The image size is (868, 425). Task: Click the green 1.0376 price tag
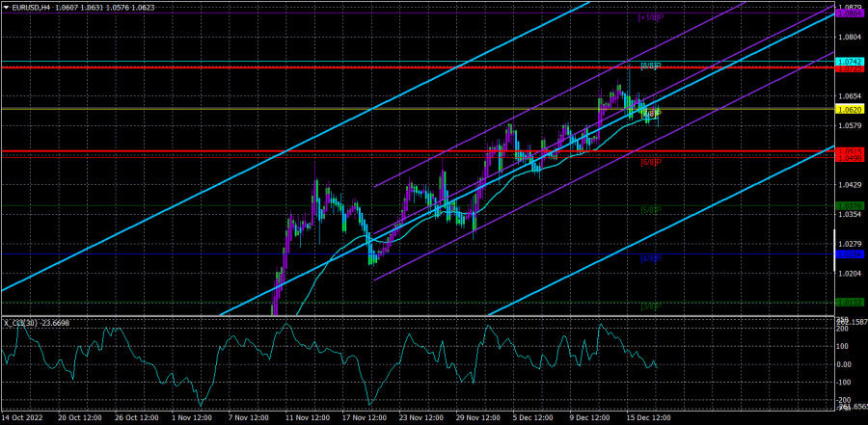pyautogui.click(x=850, y=205)
